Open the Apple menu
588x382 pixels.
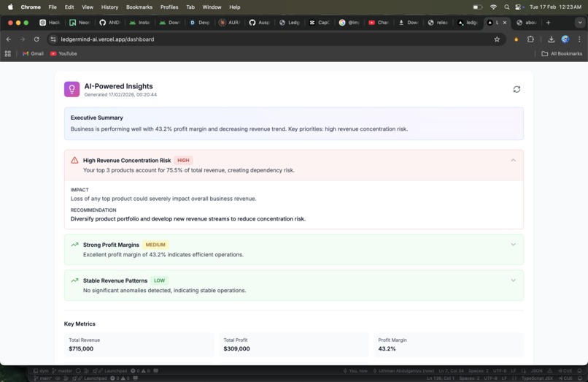pos(10,7)
